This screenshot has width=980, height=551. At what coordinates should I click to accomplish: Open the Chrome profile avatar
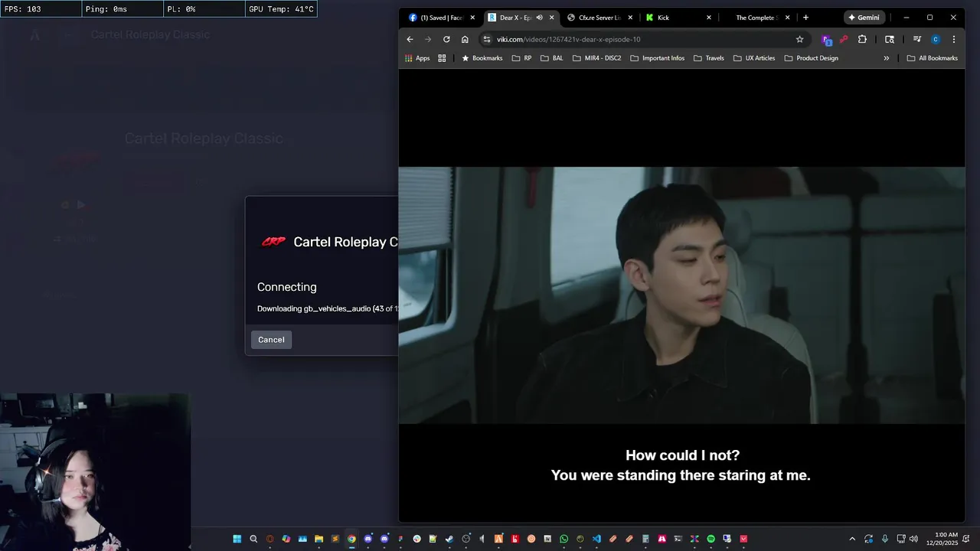[935, 39]
